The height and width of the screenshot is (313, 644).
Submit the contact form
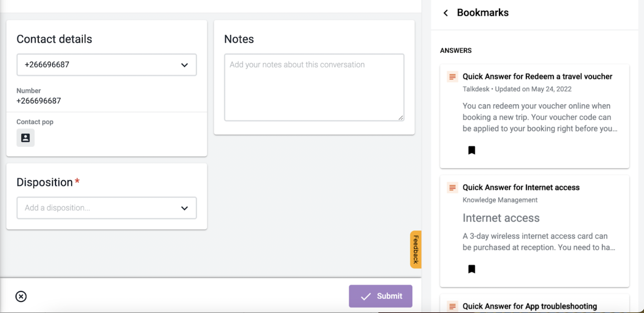(x=381, y=296)
